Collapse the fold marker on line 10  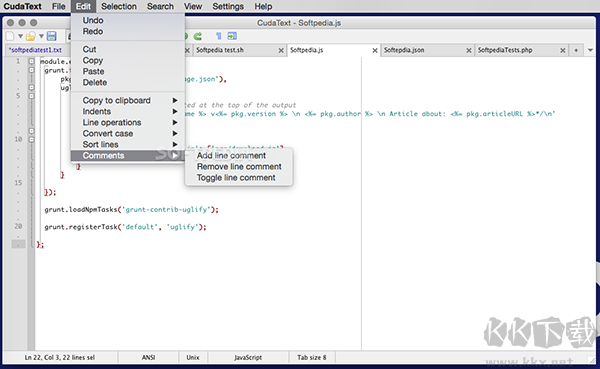[x=31, y=139]
